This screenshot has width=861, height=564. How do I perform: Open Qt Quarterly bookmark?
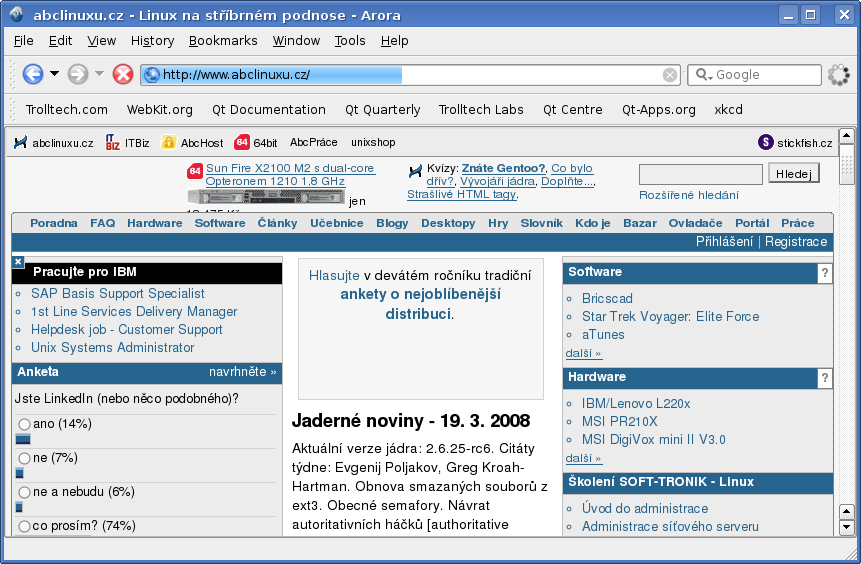click(383, 110)
